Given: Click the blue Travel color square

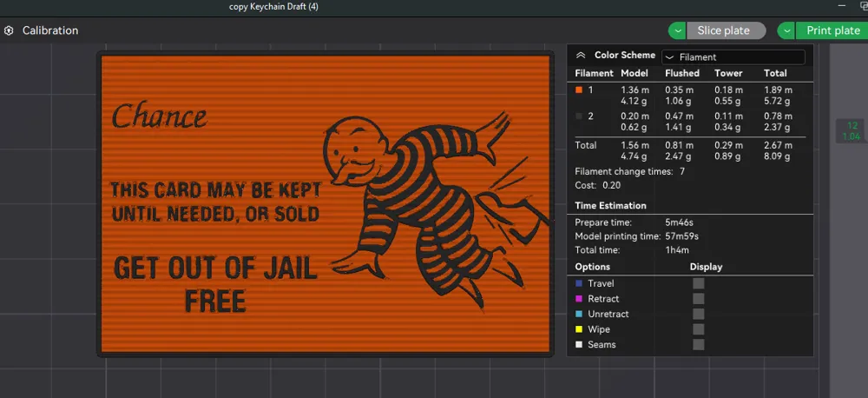Looking at the screenshot, I should 579,283.
